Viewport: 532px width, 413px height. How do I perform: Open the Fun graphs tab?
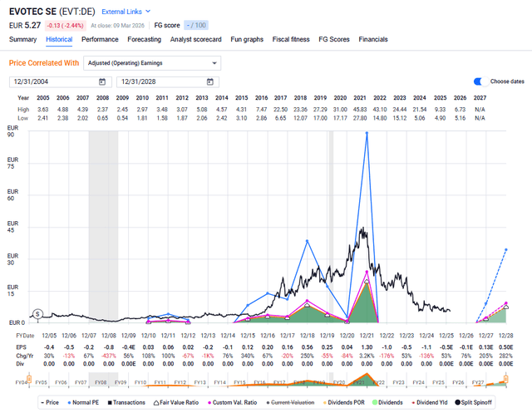point(247,39)
